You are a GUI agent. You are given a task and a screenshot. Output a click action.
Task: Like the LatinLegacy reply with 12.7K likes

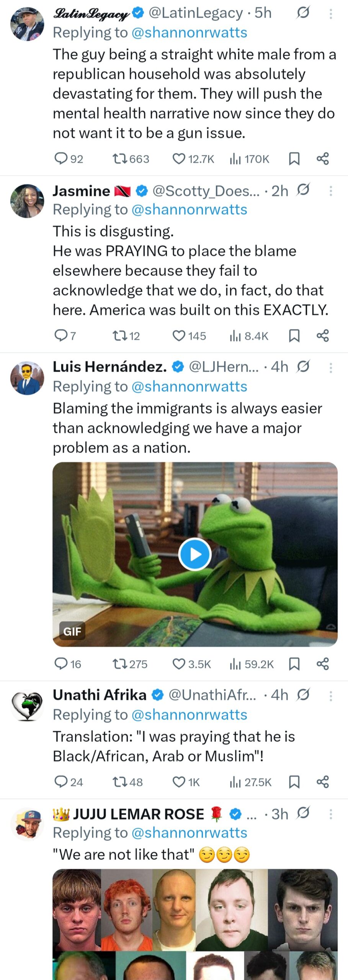(193, 158)
